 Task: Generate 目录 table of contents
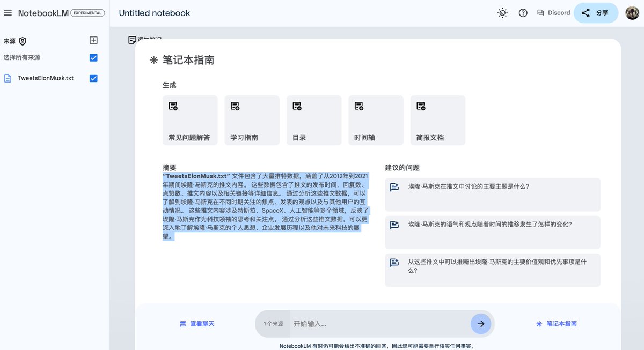coord(314,120)
